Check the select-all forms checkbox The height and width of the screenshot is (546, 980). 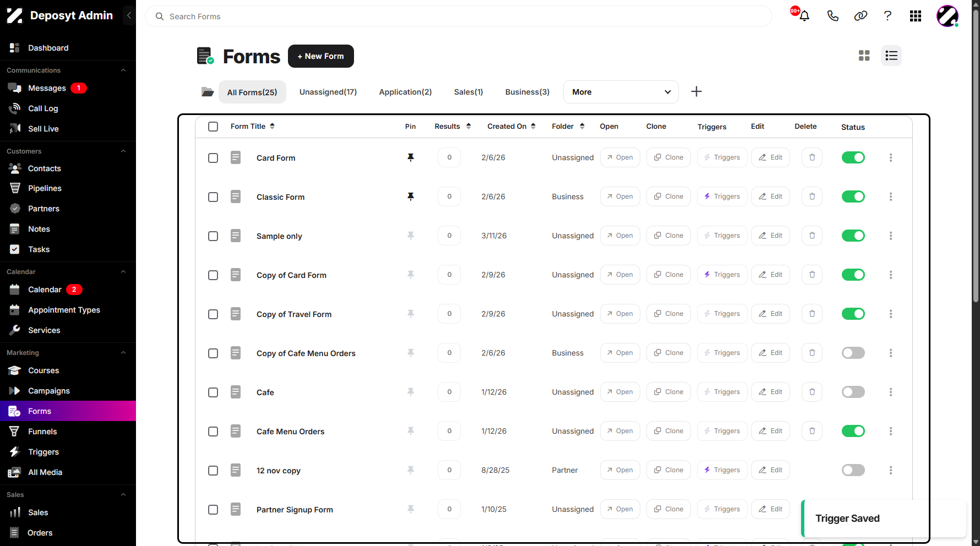point(213,127)
